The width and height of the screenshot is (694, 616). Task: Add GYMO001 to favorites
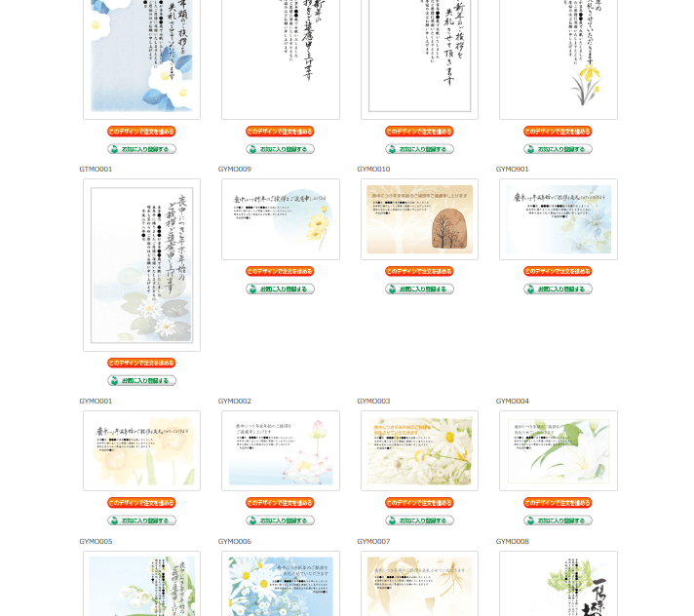pos(141,520)
